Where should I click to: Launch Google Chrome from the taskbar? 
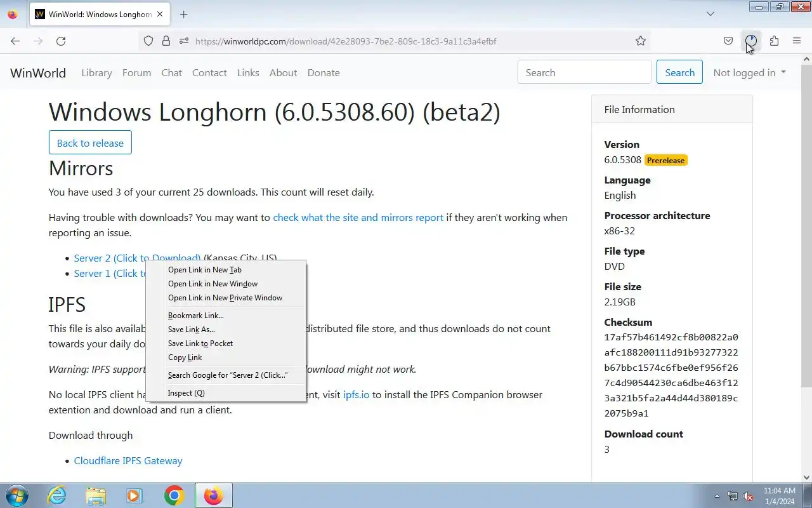pos(174,496)
